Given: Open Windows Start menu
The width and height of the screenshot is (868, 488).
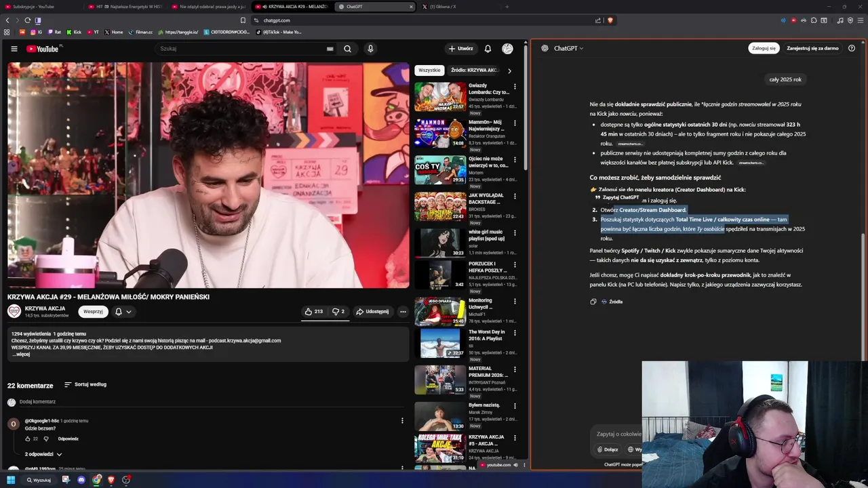Looking at the screenshot, I should tap(11, 480).
